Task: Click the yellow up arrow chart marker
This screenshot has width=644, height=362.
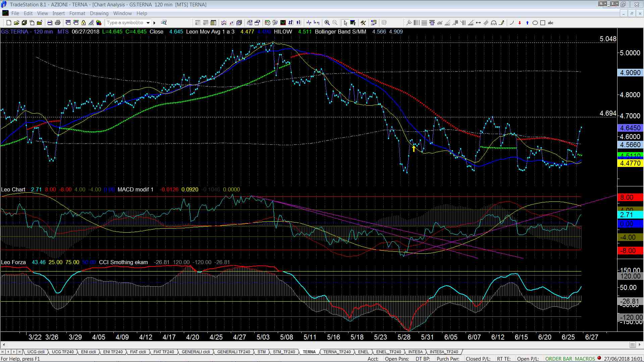Action: tap(414, 148)
